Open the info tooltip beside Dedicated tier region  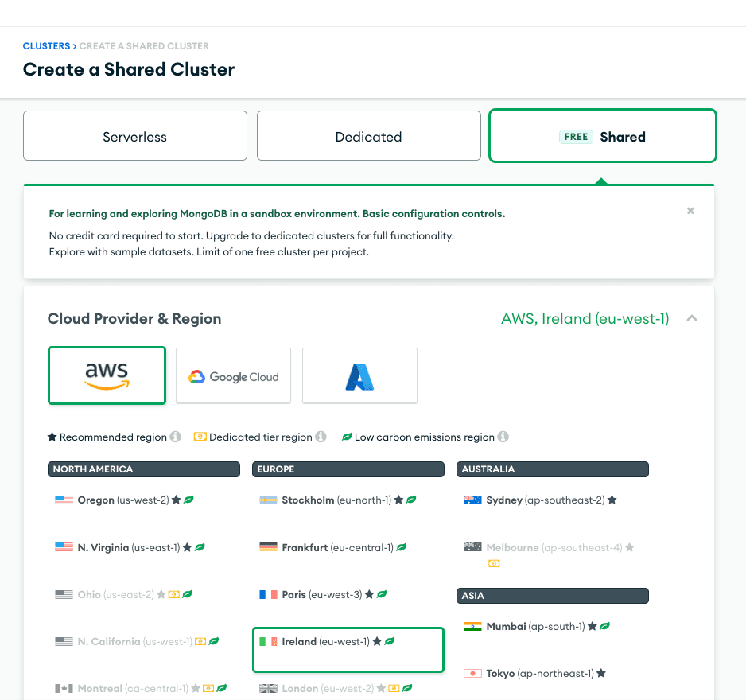click(320, 436)
